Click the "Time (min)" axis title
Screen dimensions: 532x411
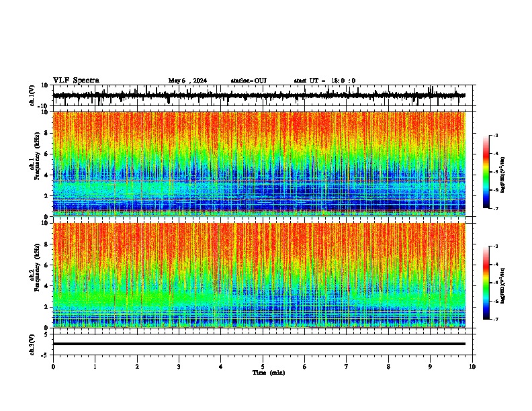point(269,373)
